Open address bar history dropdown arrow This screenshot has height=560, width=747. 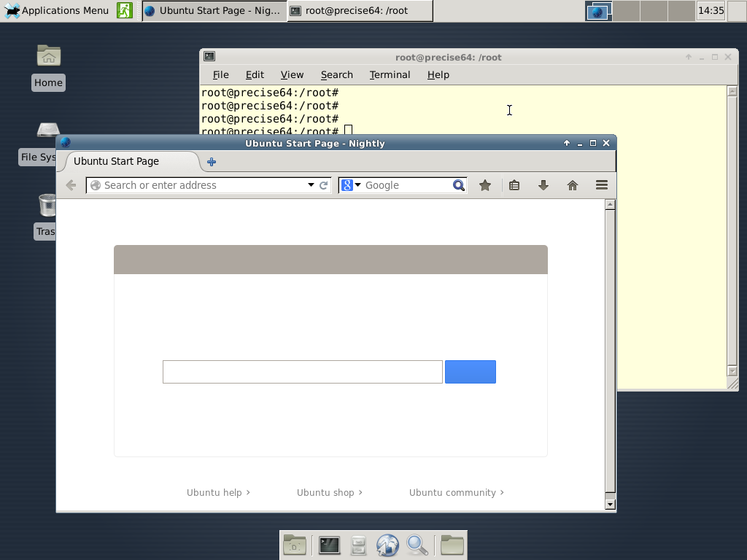pyautogui.click(x=311, y=184)
